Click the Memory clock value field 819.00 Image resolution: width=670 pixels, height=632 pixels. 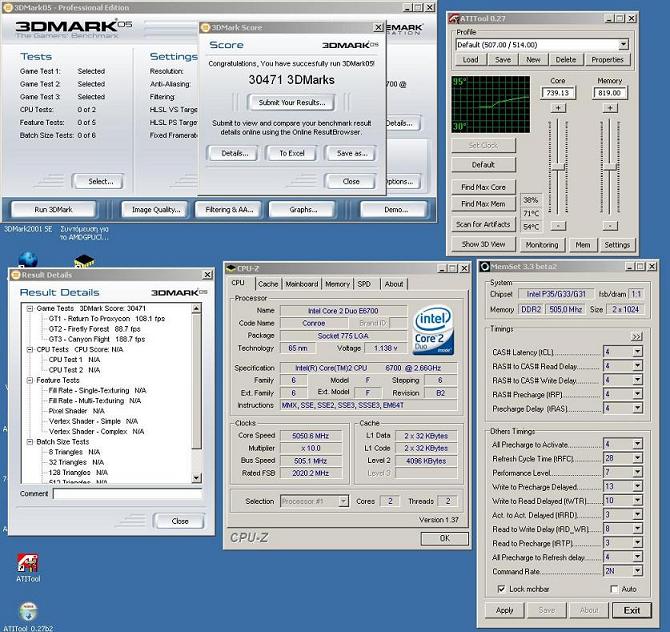point(610,93)
